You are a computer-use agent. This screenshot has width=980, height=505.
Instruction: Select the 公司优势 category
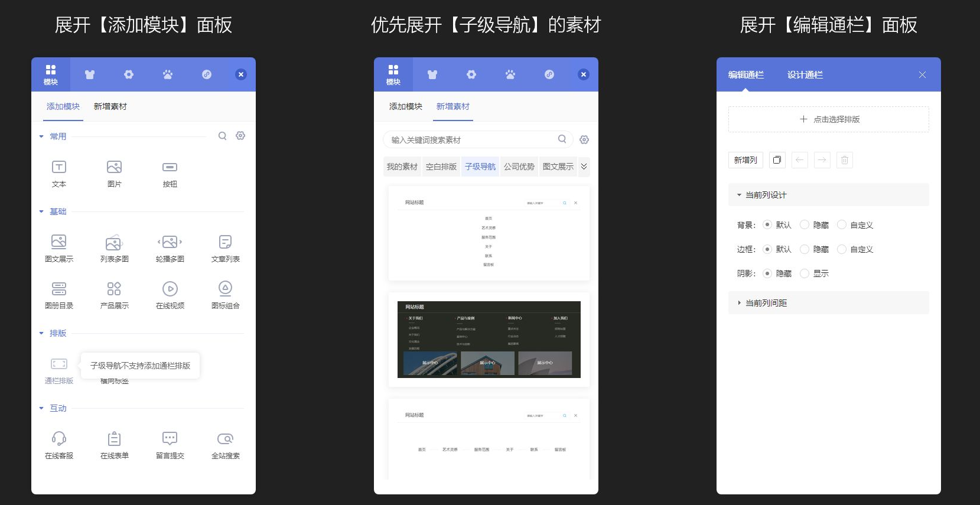tap(519, 167)
